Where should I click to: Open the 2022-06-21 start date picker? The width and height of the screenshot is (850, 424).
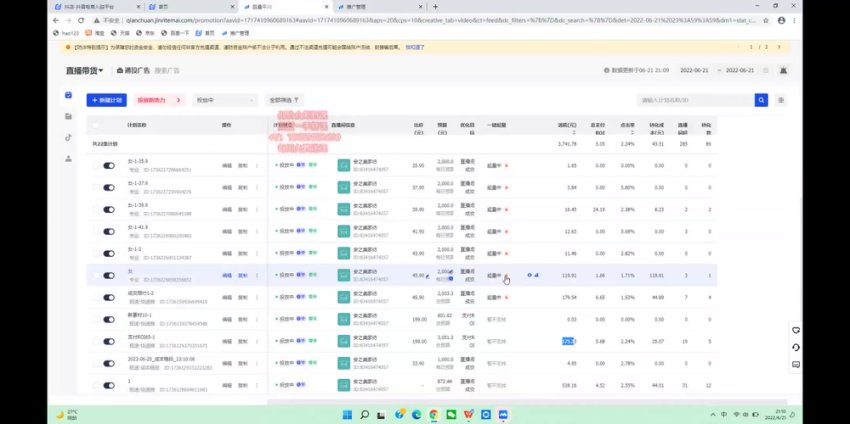pos(694,70)
